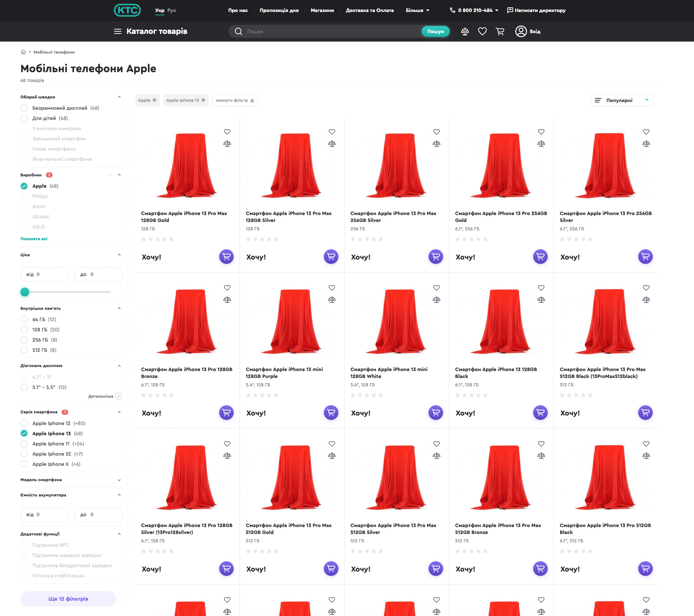Click the Ще 12 фільтрів button

point(68,599)
